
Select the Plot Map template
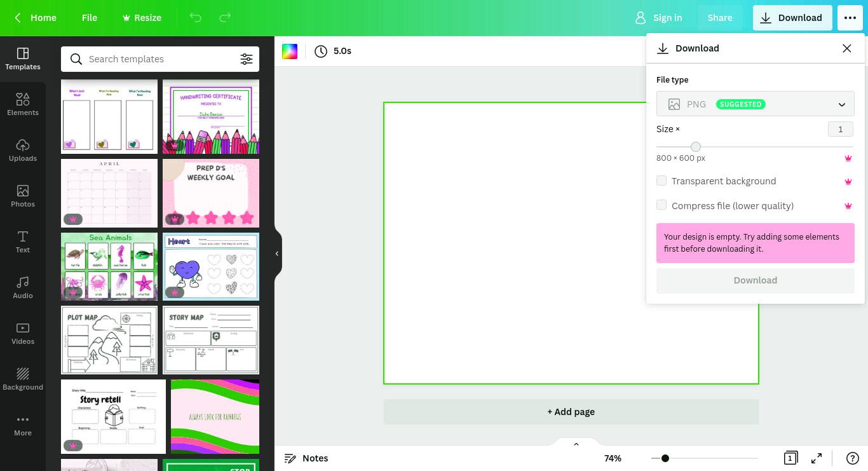109,340
